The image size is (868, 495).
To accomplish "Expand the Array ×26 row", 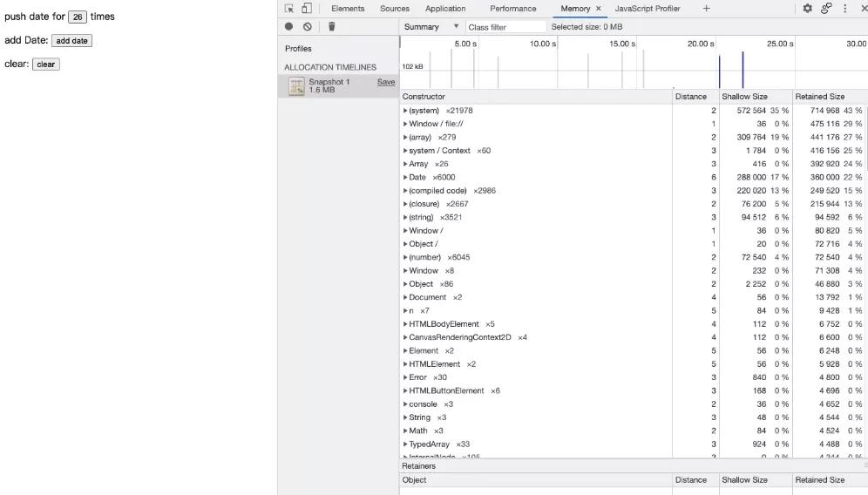I will (405, 164).
